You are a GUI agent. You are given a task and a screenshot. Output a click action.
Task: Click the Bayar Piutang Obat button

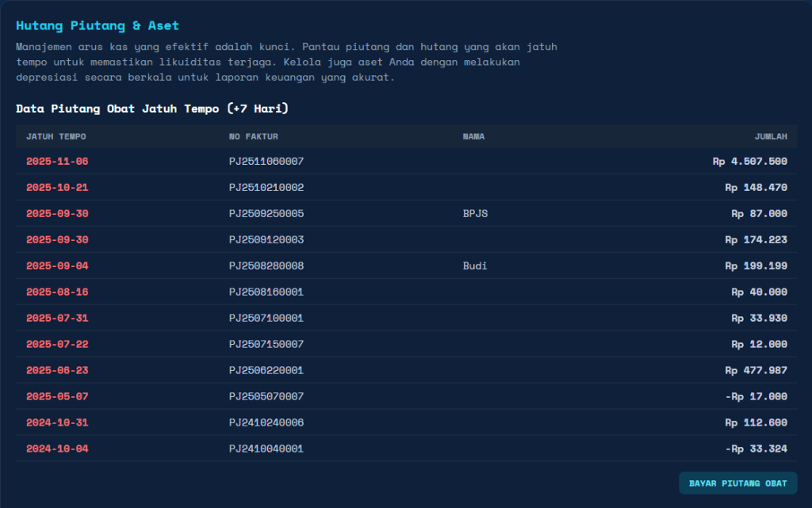pos(737,483)
